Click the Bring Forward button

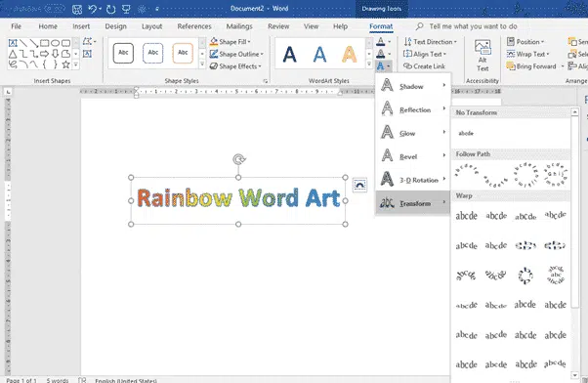[x=531, y=66]
